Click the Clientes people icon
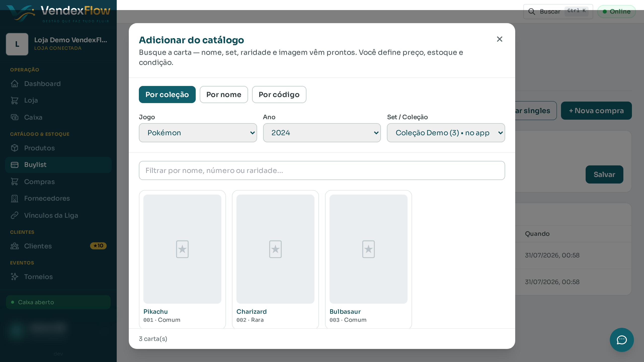Viewport: 644px width, 362px height. point(15,246)
